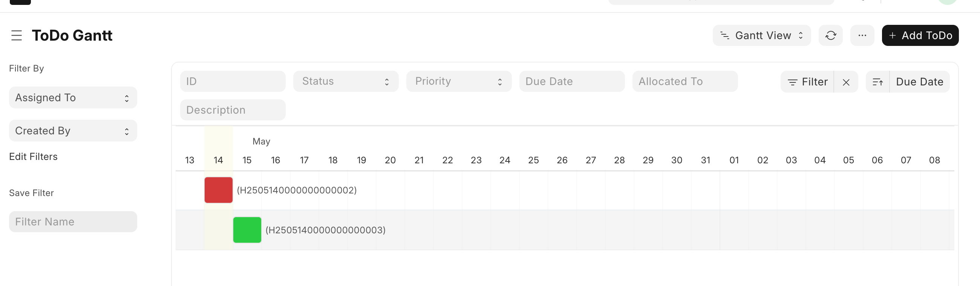
Task: Click the Edit Filters link
Action: coord(34,157)
